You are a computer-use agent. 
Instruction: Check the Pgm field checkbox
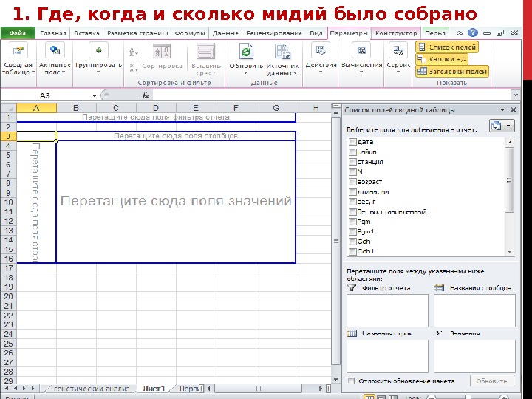pos(352,222)
